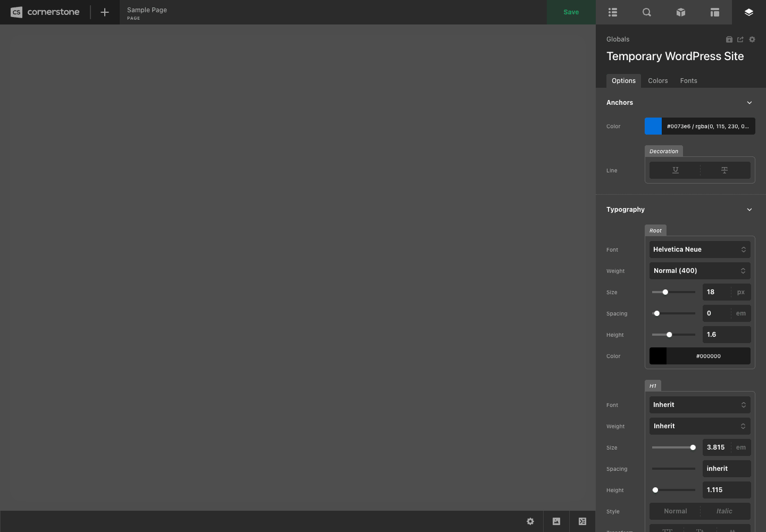Click the bottom bar image icon

tap(556, 521)
